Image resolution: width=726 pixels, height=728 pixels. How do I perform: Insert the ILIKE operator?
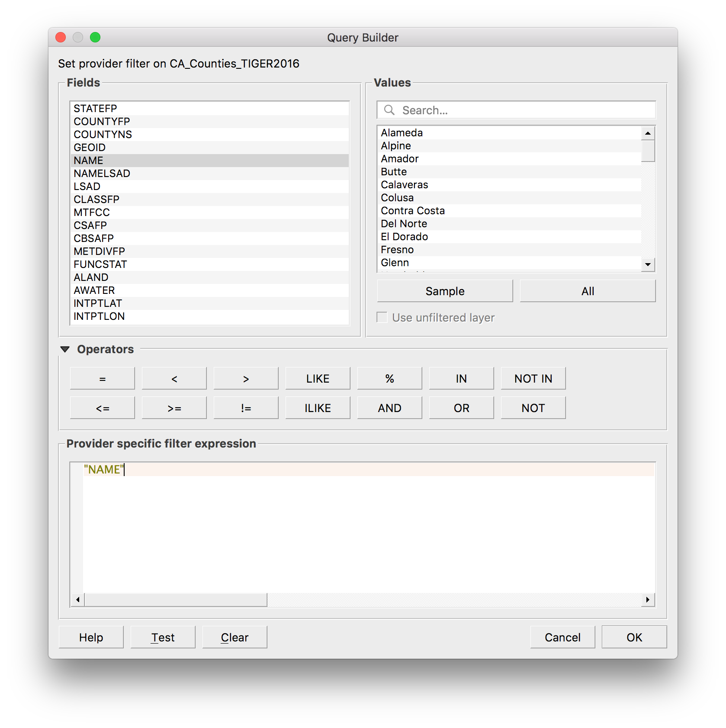317,407
